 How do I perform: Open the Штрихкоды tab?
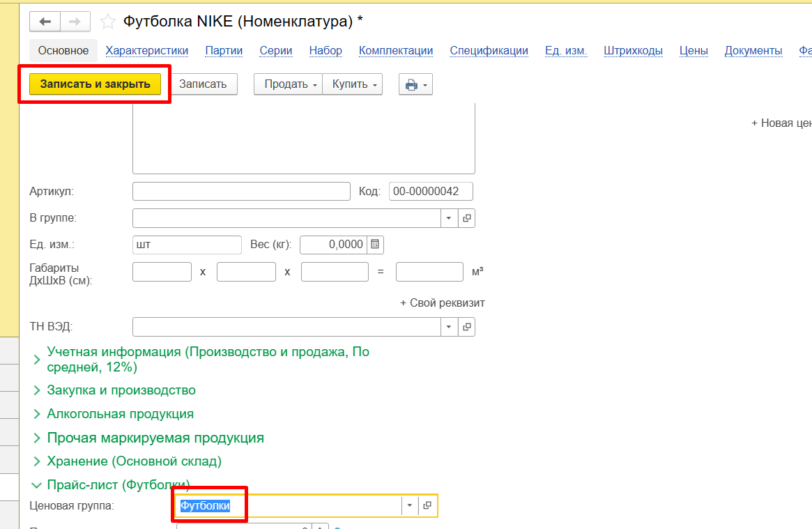(633, 51)
